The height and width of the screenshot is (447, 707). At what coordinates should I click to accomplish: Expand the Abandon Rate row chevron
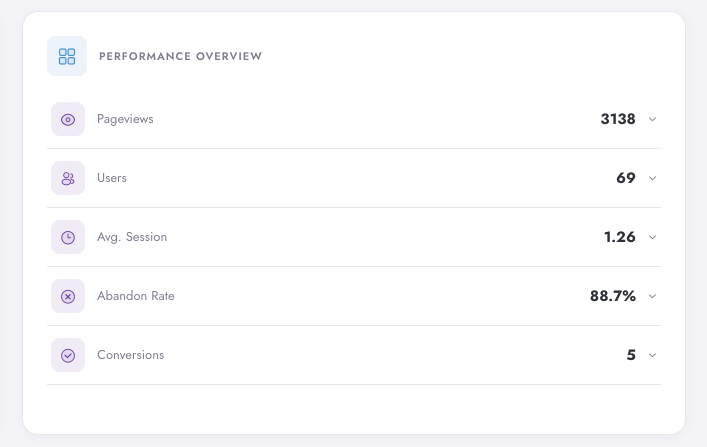pyautogui.click(x=652, y=296)
